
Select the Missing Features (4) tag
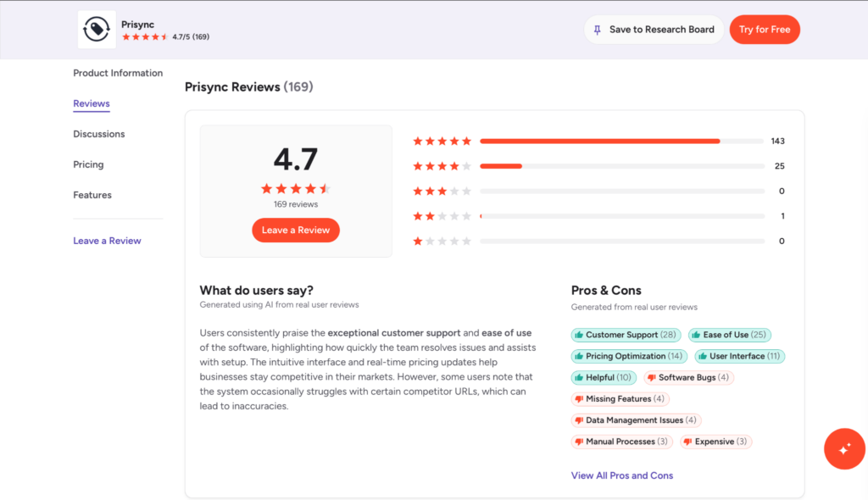pos(620,399)
